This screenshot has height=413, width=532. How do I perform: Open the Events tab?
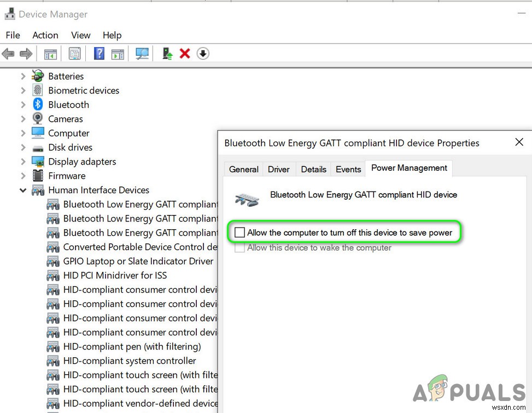(348, 170)
